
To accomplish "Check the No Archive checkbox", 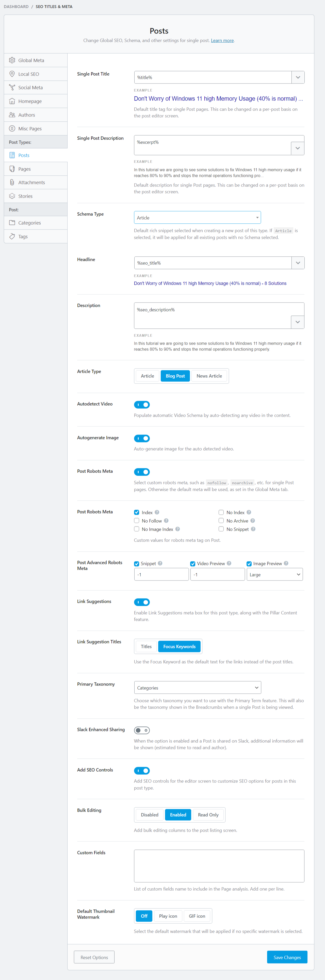I will coord(221,520).
